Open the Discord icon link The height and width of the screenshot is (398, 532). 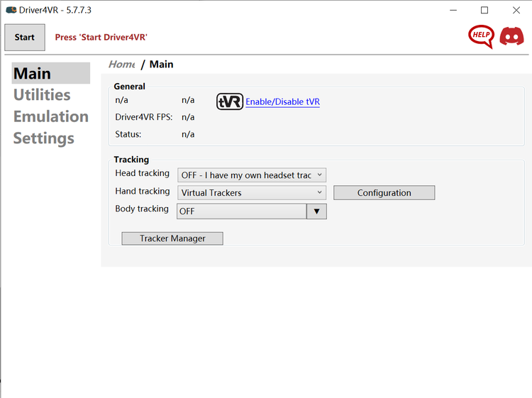click(511, 36)
